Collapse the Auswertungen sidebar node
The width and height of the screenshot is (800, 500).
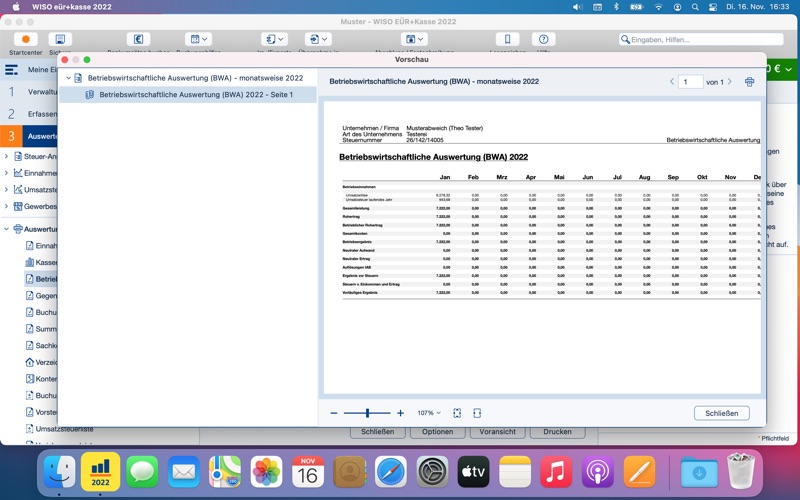click(x=6, y=229)
